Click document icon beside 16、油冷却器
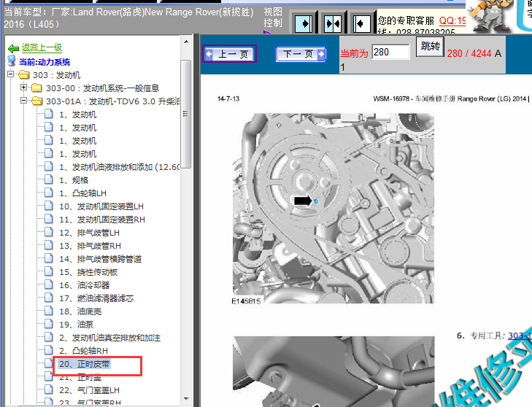Image resolution: width=532 pixels, height=407 pixels. 49,284
